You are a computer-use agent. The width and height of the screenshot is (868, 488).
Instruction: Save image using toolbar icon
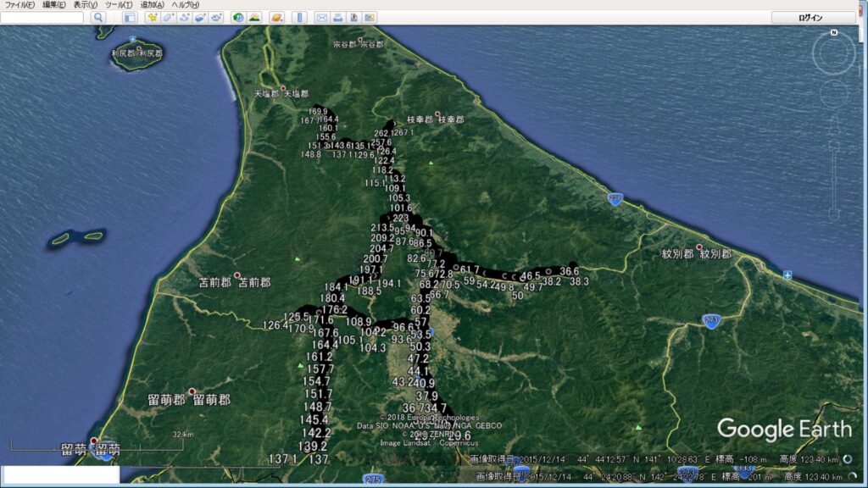[354, 17]
